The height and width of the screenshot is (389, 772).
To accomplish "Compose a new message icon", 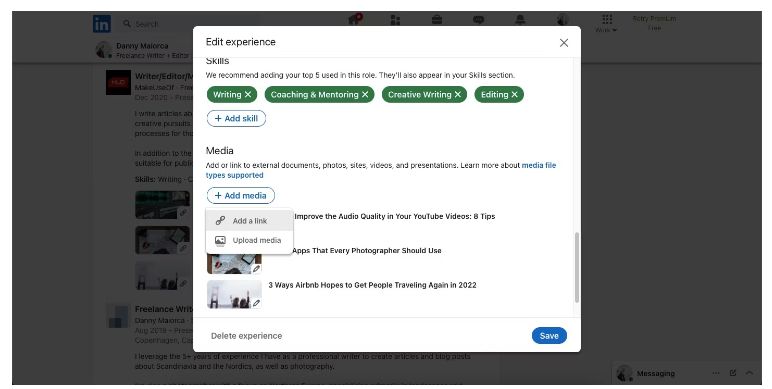I will coord(733,373).
